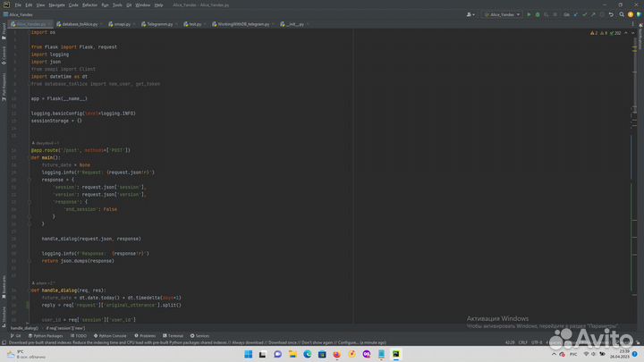Image resolution: width=644 pixels, height=362 pixels.
Task: Open the Tools menu
Action: coord(117,5)
